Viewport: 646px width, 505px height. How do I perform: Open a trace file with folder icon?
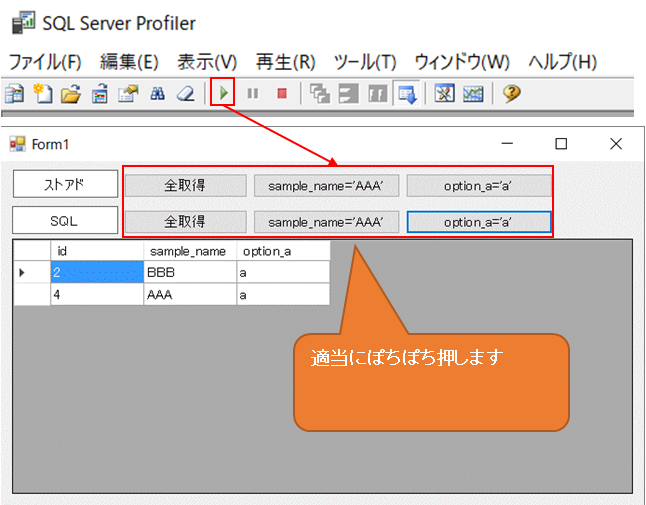[71, 94]
